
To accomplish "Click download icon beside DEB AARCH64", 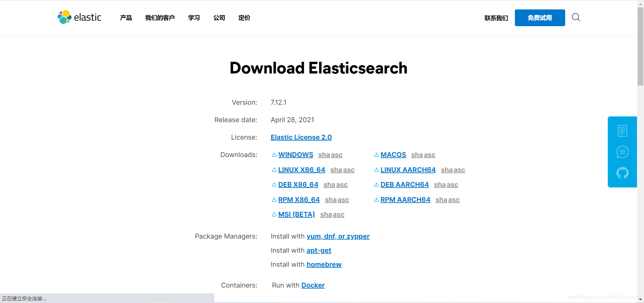I will click(376, 185).
